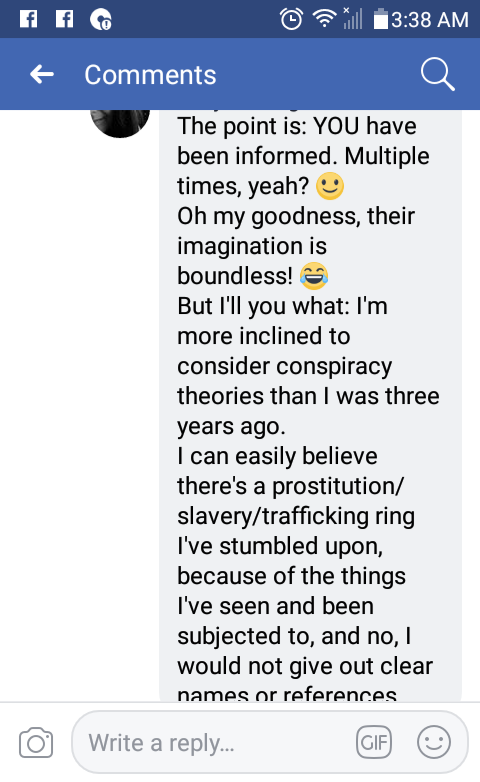
Task: Tap the second Facebook notification icon
Action: click(x=64, y=19)
